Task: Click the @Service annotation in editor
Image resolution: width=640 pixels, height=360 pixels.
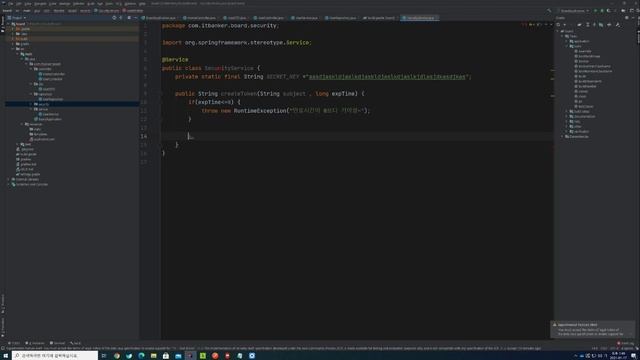Action: pyautogui.click(x=175, y=60)
